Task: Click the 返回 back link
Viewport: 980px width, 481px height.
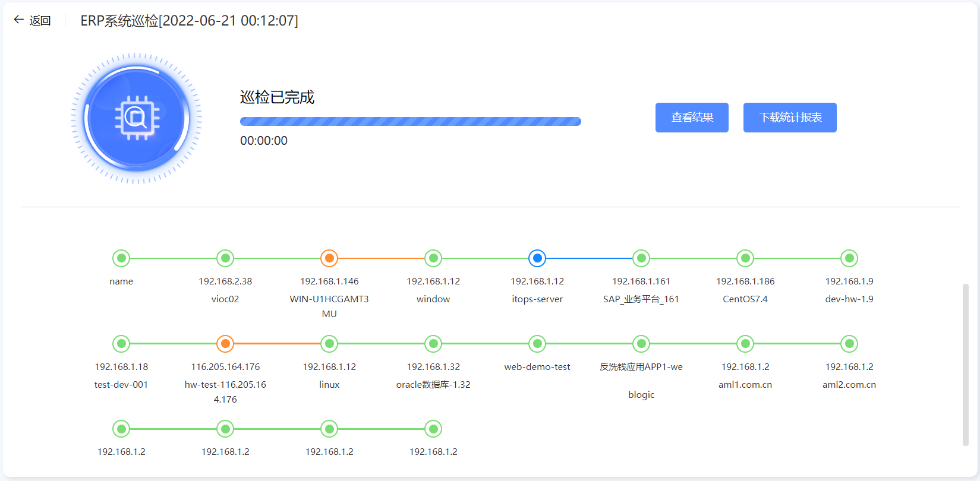Action: click(40, 21)
